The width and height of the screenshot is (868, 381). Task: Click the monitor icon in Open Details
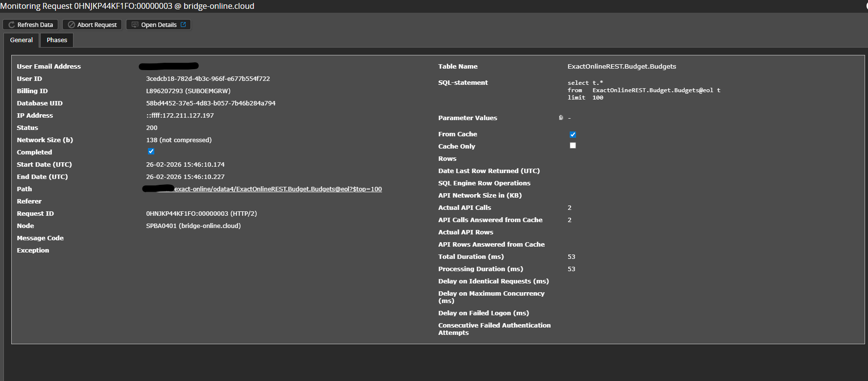(x=135, y=25)
